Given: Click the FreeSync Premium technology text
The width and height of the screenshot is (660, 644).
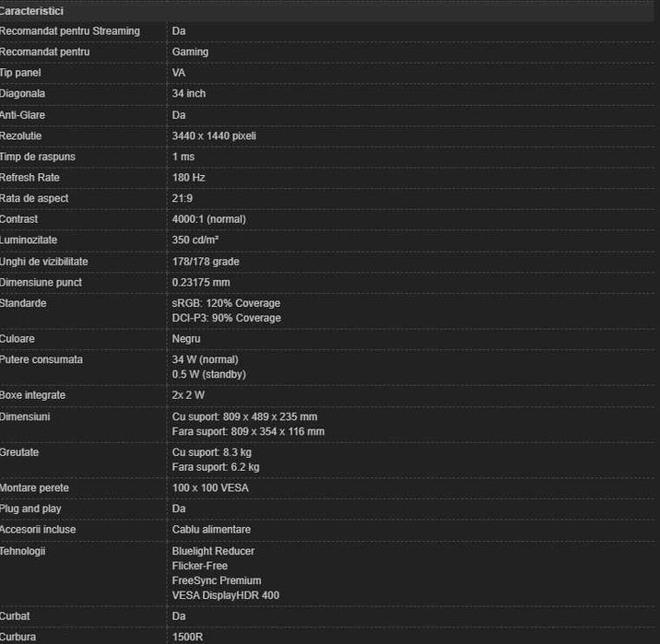Looking at the screenshot, I should click(x=216, y=580).
